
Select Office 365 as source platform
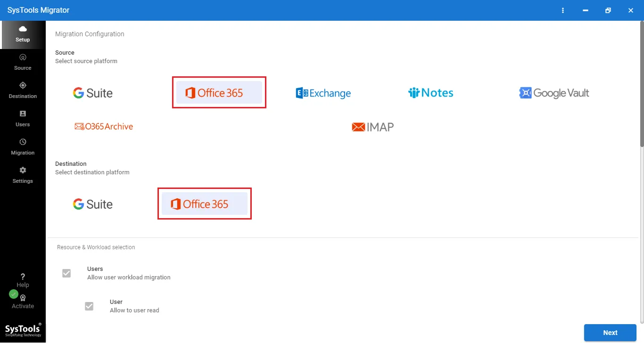pos(219,92)
